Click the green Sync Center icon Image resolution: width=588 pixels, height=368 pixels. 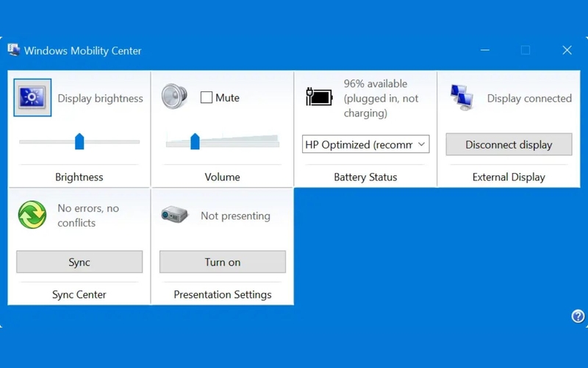32,215
